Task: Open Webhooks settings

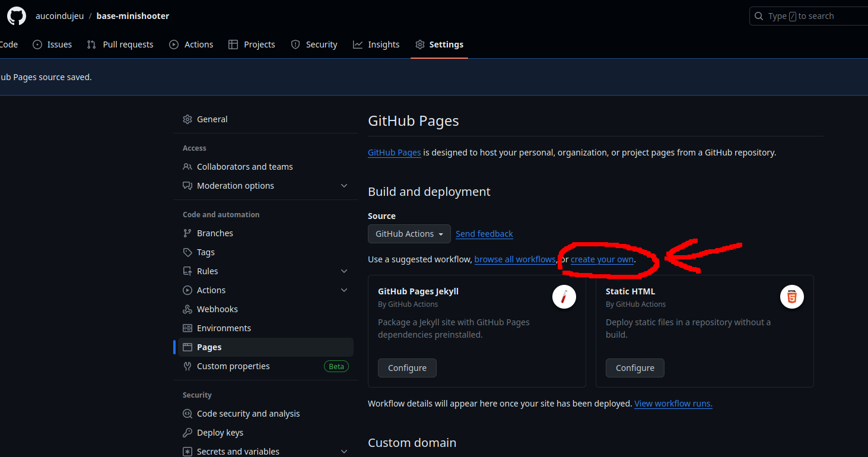Action: [266, 309]
